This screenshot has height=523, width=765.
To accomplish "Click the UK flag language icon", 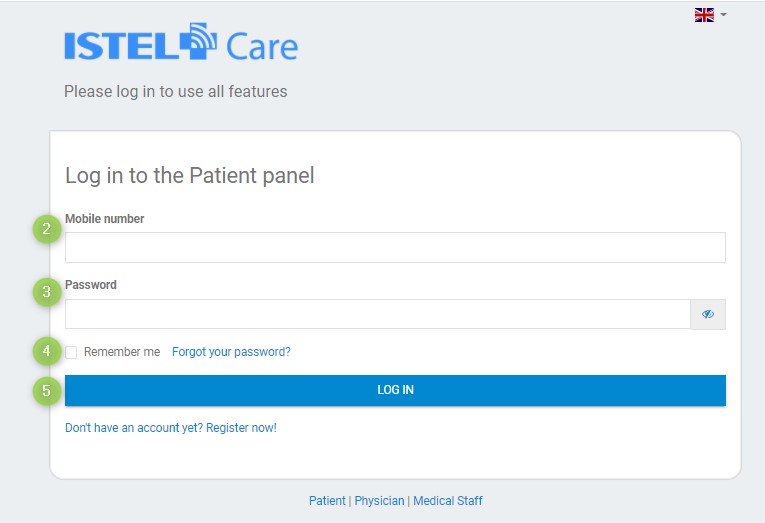I will point(704,15).
